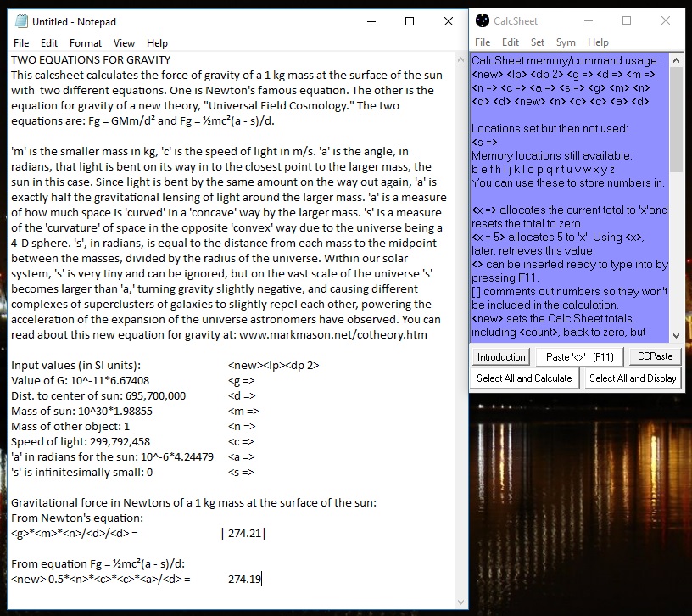The width and height of the screenshot is (692, 616).
Task: Close the CalcSheet window
Action: click(666, 20)
